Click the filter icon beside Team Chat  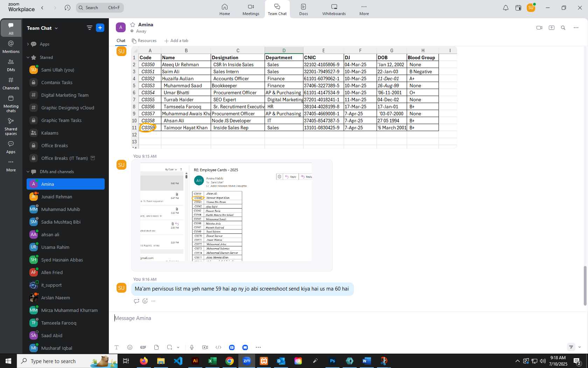[x=90, y=28]
